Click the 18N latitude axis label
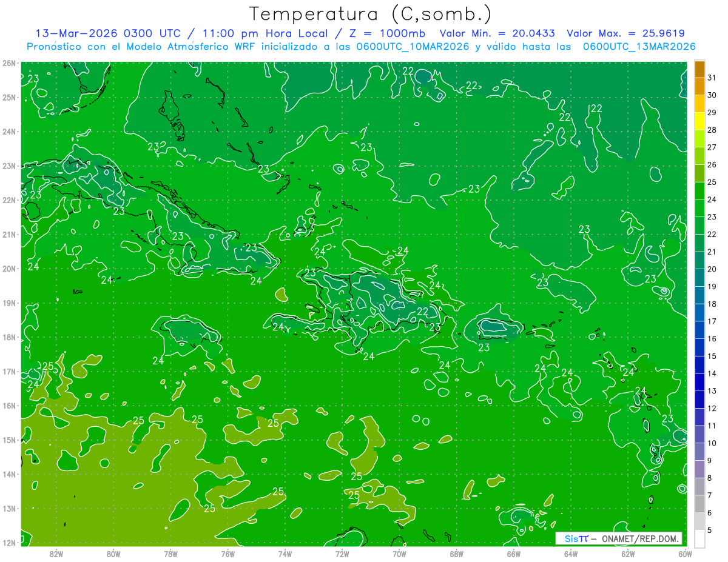This screenshot has height=562, width=728. pos(8,337)
